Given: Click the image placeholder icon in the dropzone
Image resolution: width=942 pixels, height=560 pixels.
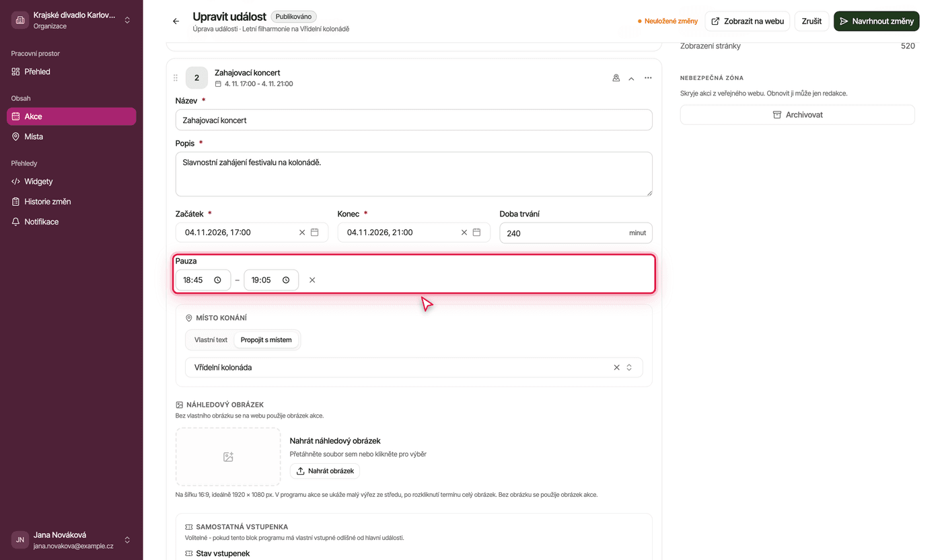Looking at the screenshot, I should point(228,457).
